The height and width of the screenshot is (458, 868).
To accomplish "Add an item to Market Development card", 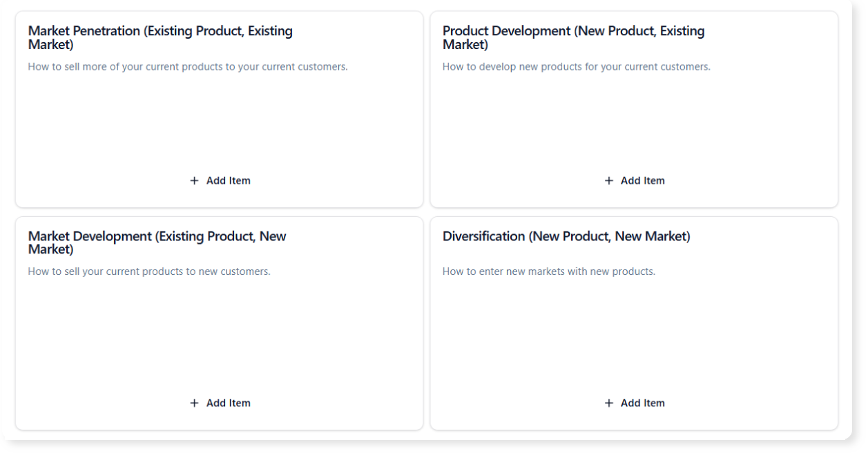I will (x=220, y=403).
